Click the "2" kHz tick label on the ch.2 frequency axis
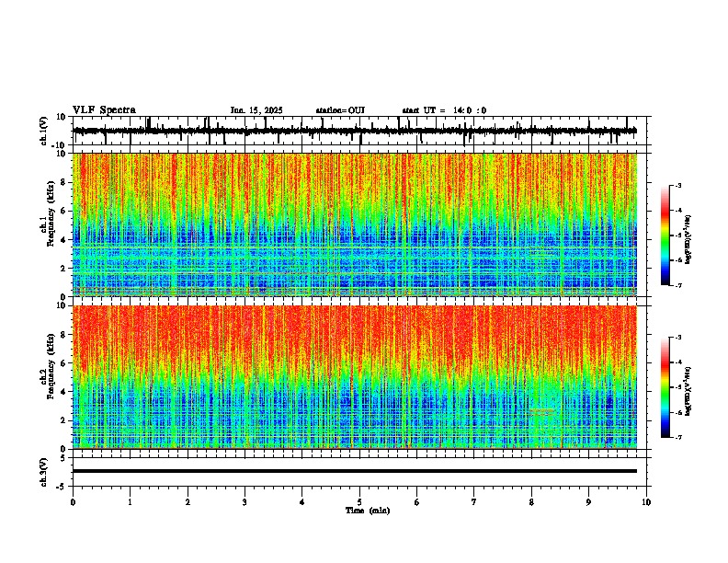The width and height of the screenshot is (728, 563). (63, 420)
